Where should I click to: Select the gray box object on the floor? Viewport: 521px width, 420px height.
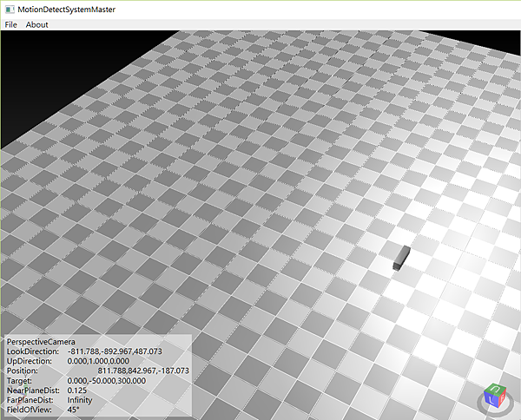(x=401, y=258)
